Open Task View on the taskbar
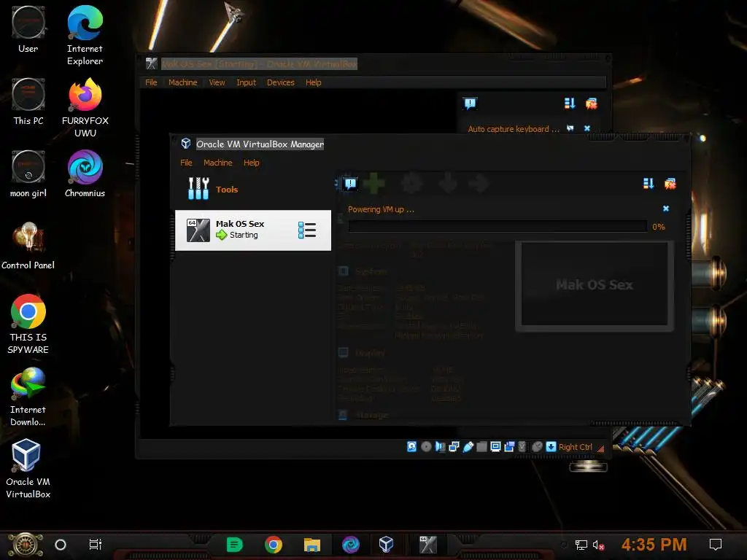Viewport: 747px width, 560px height. click(x=96, y=544)
